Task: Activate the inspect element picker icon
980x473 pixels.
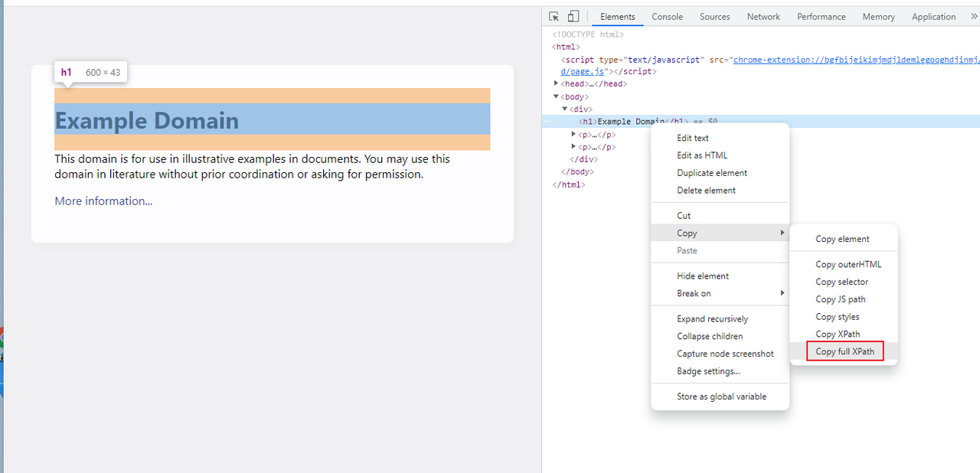Action: [554, 16]
